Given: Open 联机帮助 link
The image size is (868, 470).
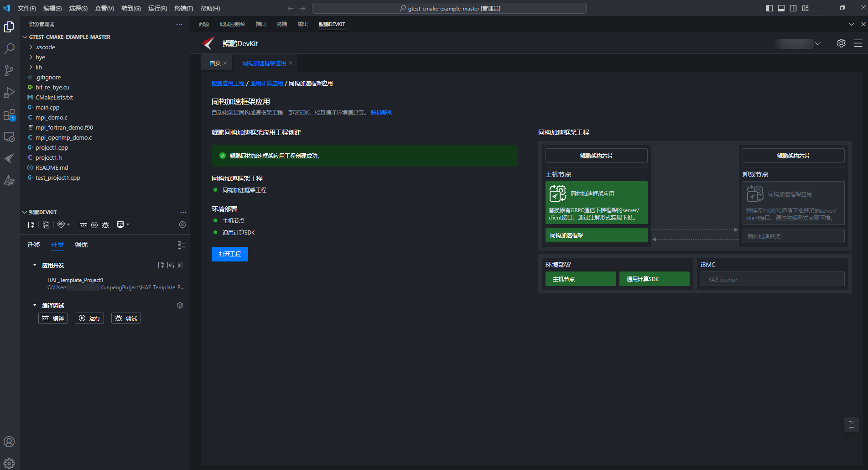Looking at the screenshot, I should (382, 113).
